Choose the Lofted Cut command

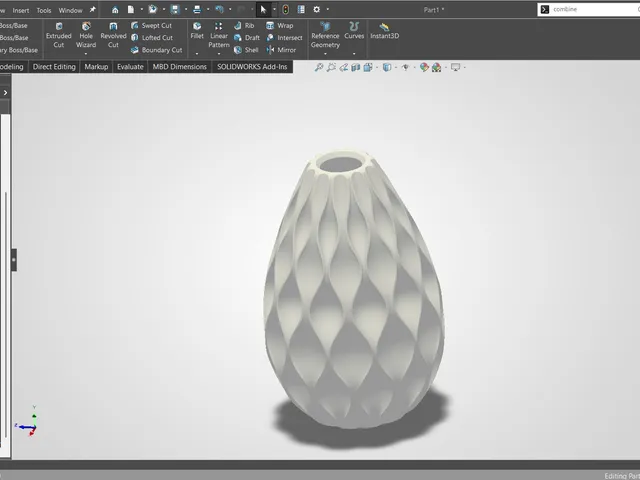152,38
